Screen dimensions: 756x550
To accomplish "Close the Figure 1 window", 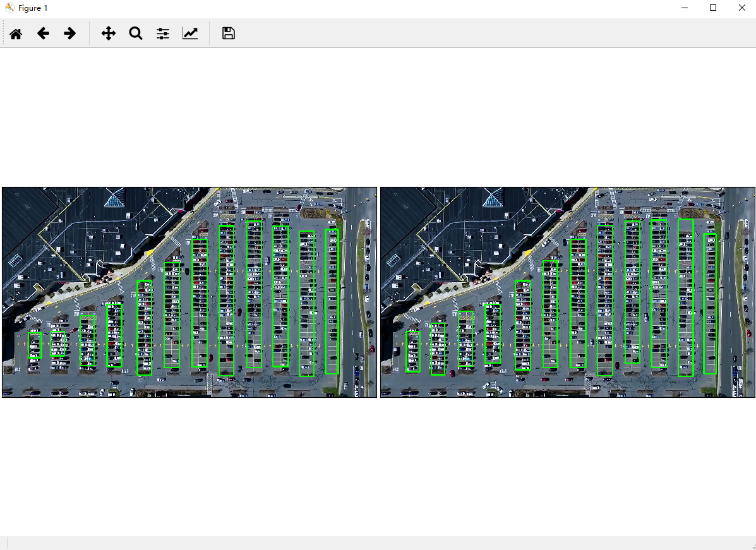I will (742, 8).
